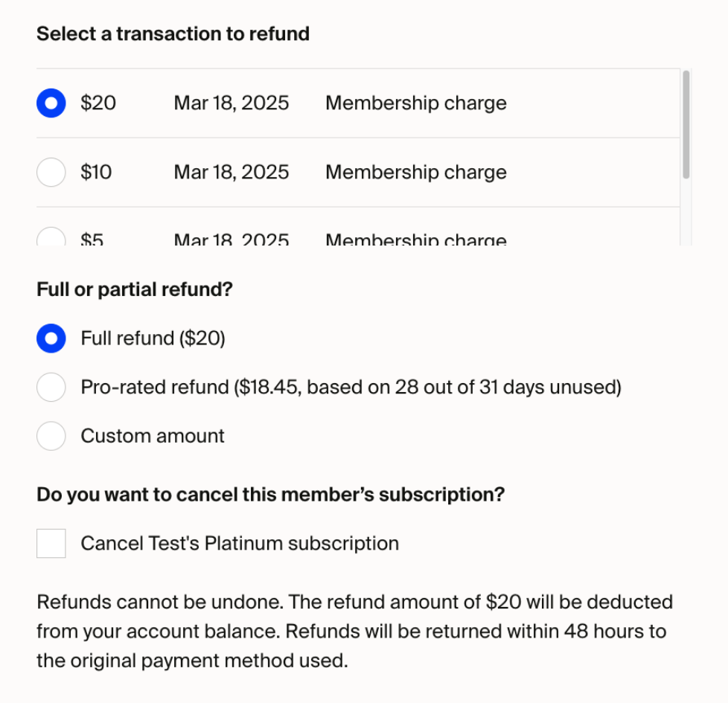Select the Custom amount refund option

point(51,436)
